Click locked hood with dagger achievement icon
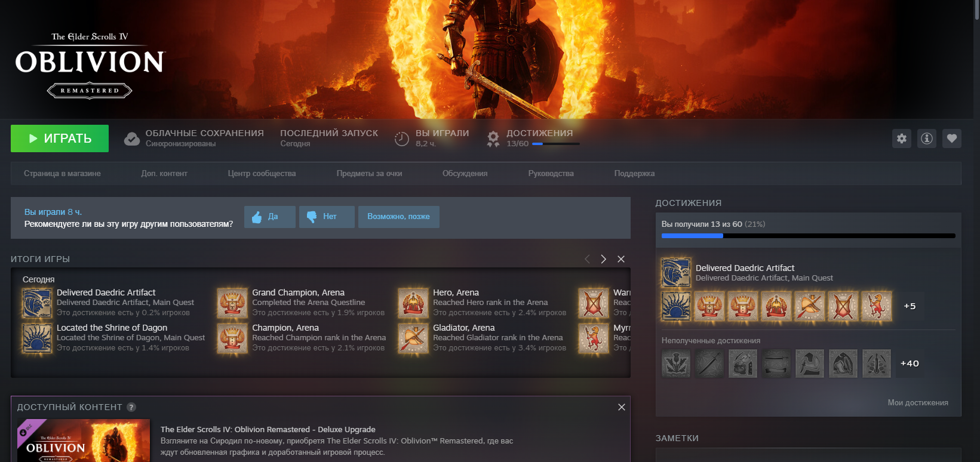980x462 pixels. pos(810,364)
